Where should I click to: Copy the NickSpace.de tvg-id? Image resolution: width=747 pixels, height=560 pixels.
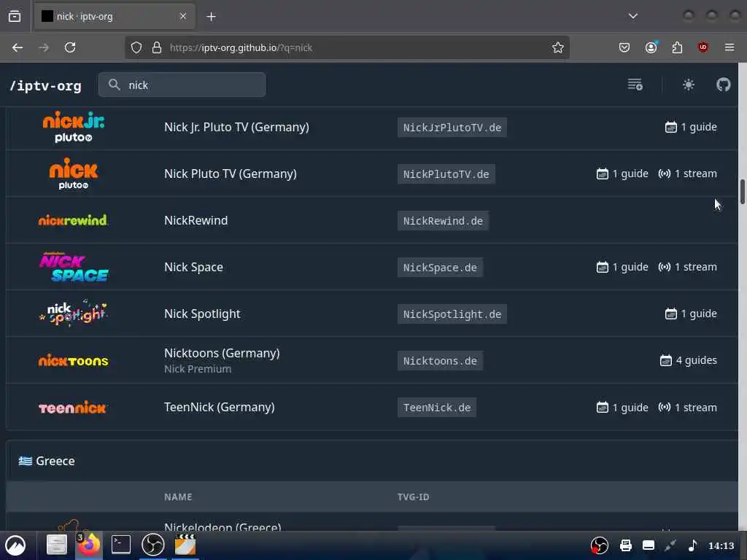[440, 268]
